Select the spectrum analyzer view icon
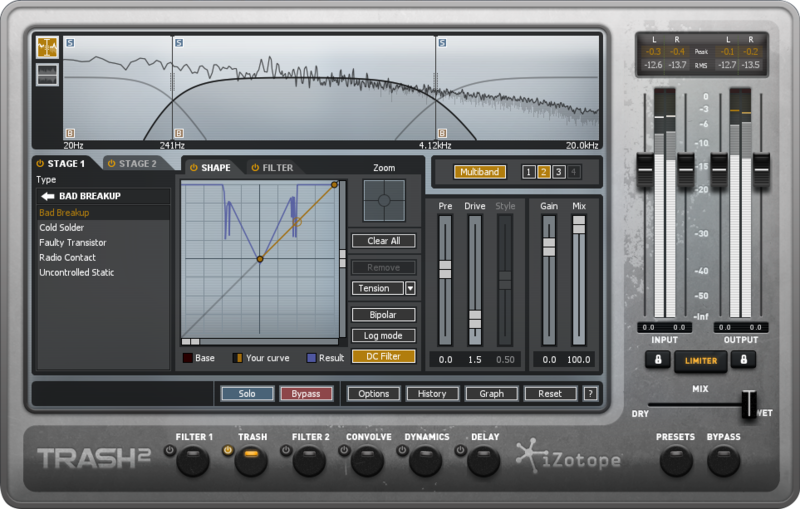This screenshot has height=509, width=800. tap(47, 47)
